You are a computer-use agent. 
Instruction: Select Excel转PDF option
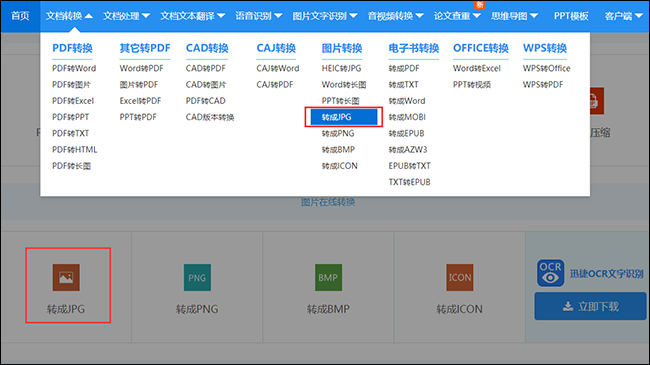click(x=140, y=100)
